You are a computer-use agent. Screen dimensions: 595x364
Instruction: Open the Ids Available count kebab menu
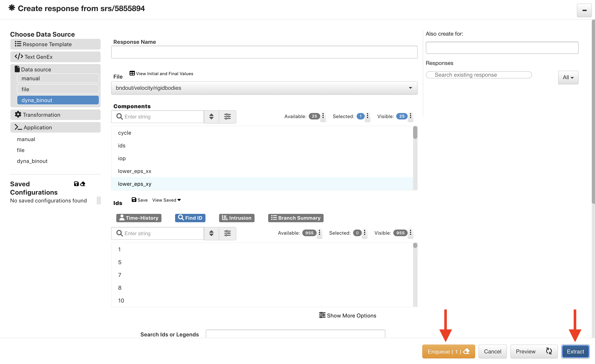click(319, 233)
